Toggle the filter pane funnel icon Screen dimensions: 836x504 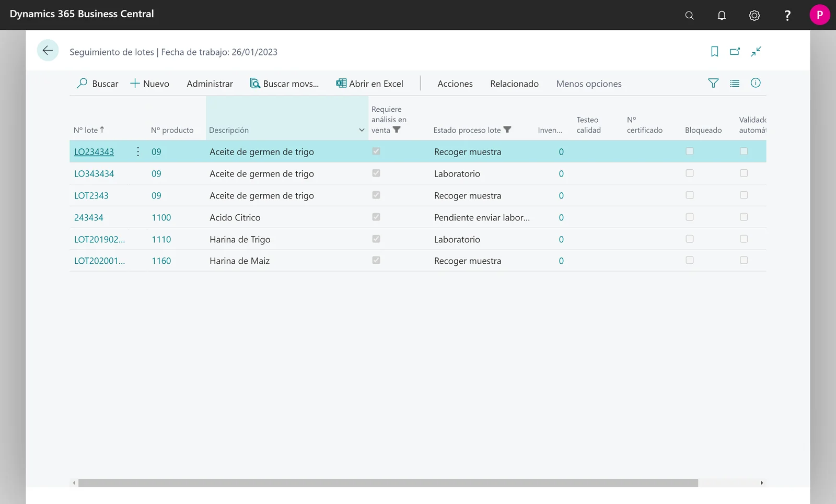click(713, 83)
